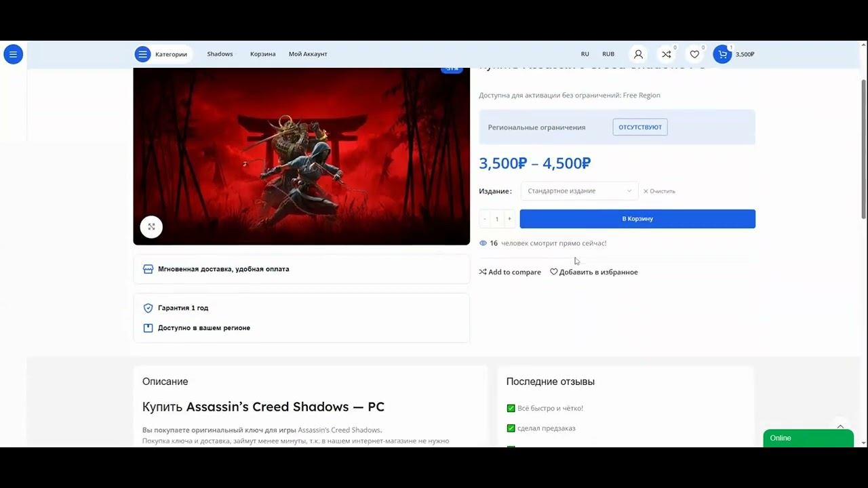This screenshot has width=868, height=488.
Task: Click the scrollbar down arrow
Action: [863, 443]
